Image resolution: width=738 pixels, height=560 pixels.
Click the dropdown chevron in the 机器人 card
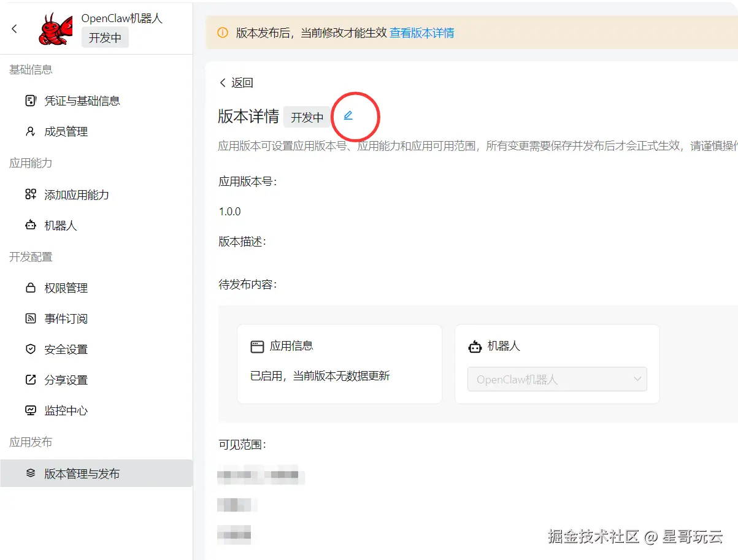637,379
